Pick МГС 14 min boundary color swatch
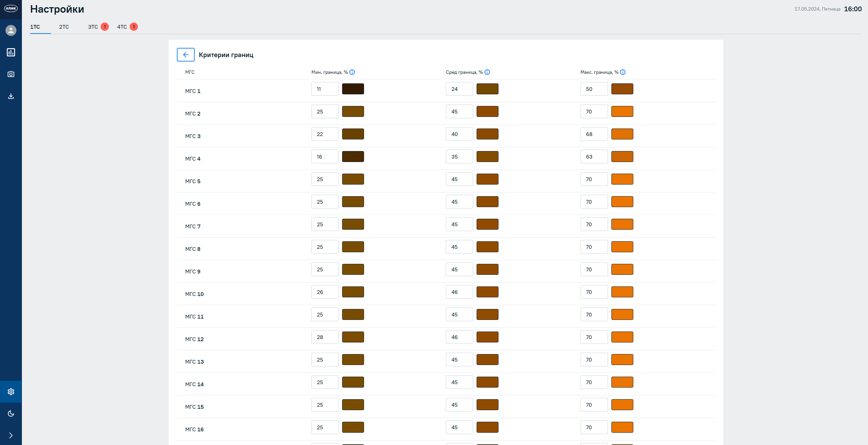The height and width of the screenshot is (445, 868). pyautogui.click(x=353, y=382)
